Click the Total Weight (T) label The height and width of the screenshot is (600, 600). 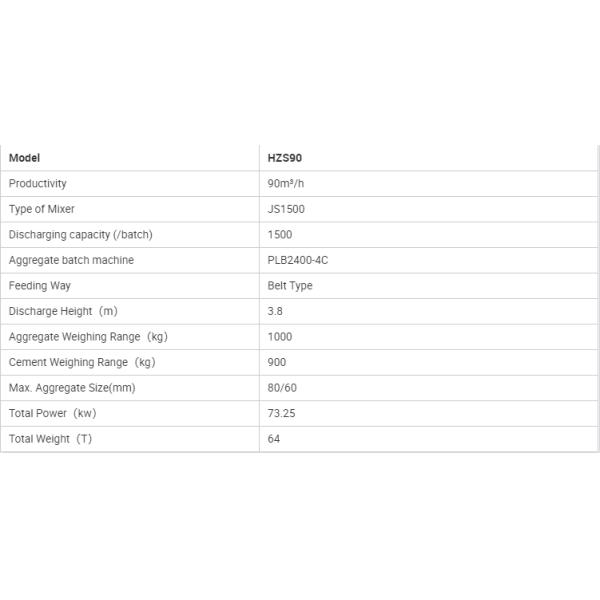pyautogui.click(x=50, y=439)
